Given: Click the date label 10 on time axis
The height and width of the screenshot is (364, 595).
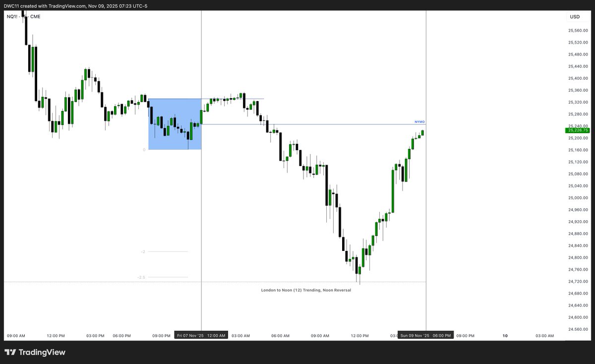Looking at the screenshot, I should [505, 336].
